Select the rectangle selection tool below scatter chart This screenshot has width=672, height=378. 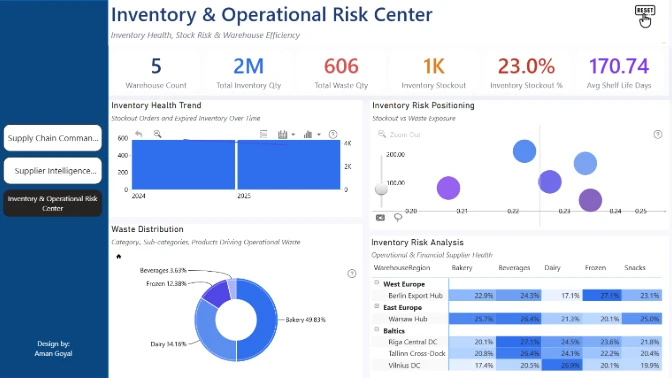[380, 218]
